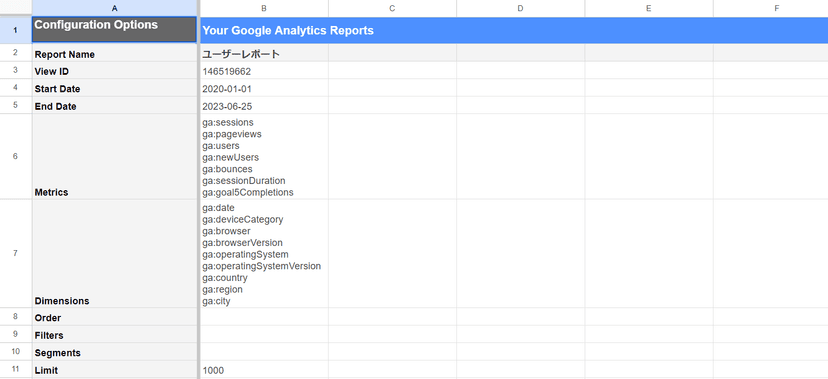828x379 pixels.
Task: Select row 9 header
Action: 15,334
